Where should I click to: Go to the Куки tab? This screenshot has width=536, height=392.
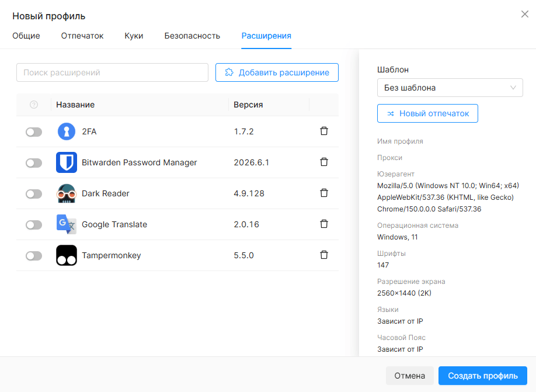pyautogui.click(x=134, y=36)
